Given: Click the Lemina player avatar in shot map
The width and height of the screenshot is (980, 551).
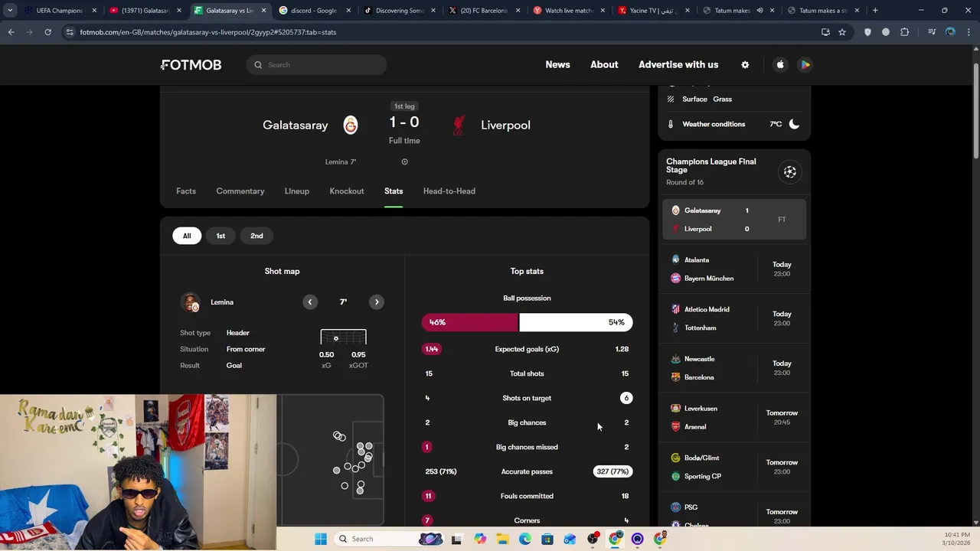Looking at the screenshot, I should 190,302.
